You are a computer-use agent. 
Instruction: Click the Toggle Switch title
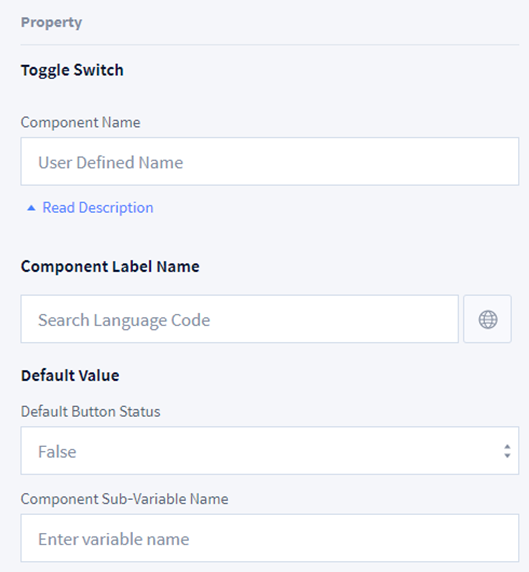tap(72, 70)
